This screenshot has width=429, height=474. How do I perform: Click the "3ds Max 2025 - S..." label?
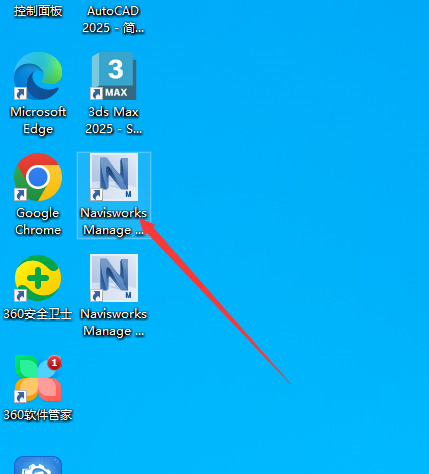(114, 120)
